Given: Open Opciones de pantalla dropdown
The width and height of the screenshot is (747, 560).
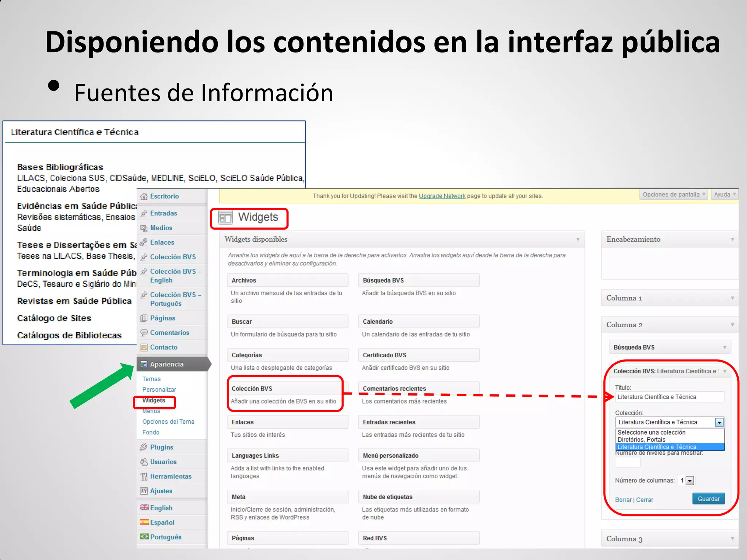Looking at the screenshot, I should click(674, 195).
